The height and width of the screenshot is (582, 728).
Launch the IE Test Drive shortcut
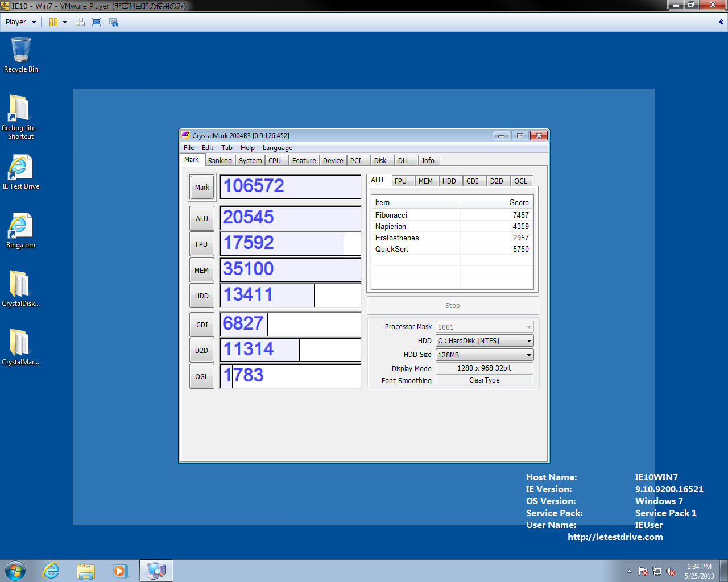(20, 172)
